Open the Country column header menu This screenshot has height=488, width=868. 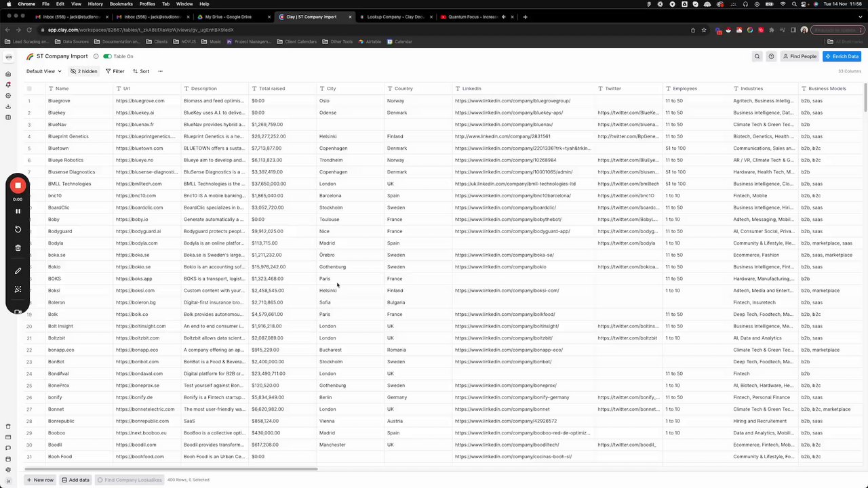click(418, 89)
